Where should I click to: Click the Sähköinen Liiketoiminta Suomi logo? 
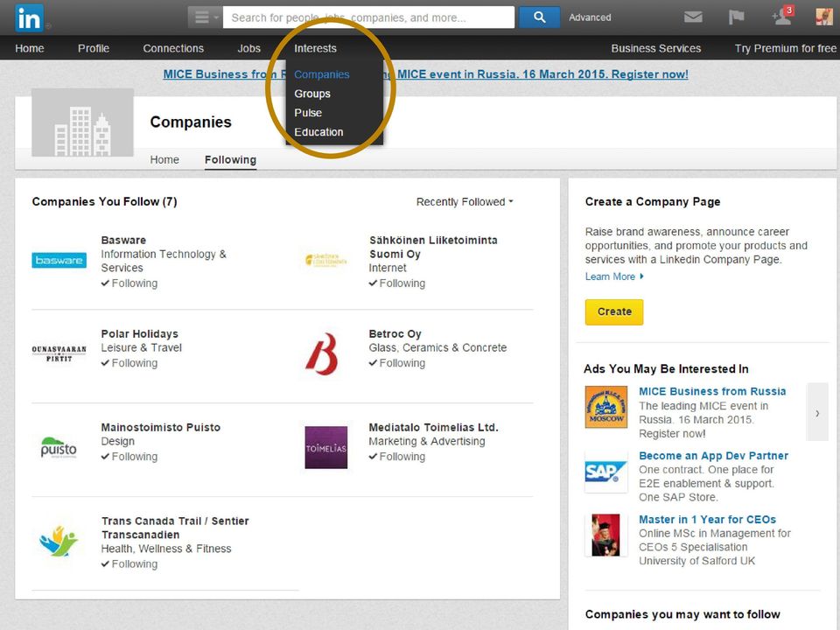[x=325, y=261]
